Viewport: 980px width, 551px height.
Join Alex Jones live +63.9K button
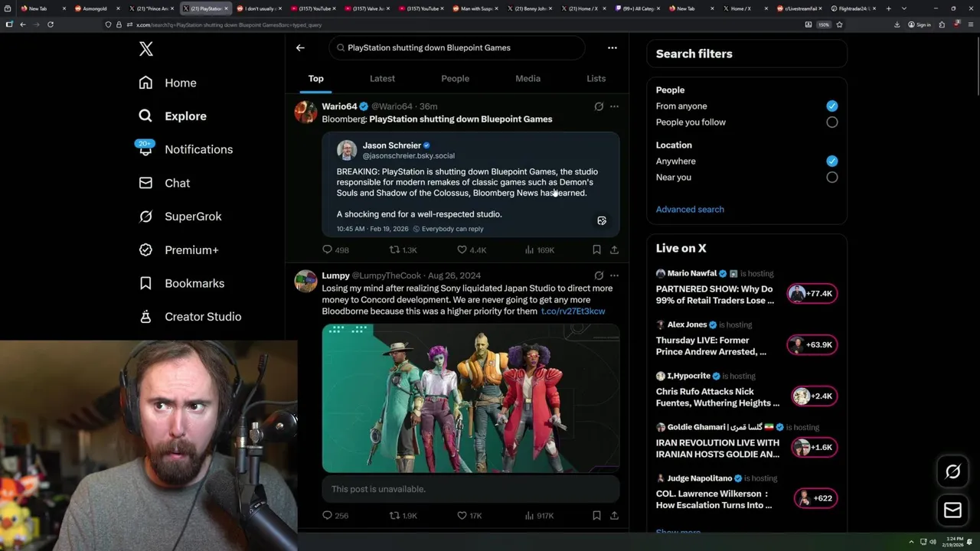[x=812, y=345]
